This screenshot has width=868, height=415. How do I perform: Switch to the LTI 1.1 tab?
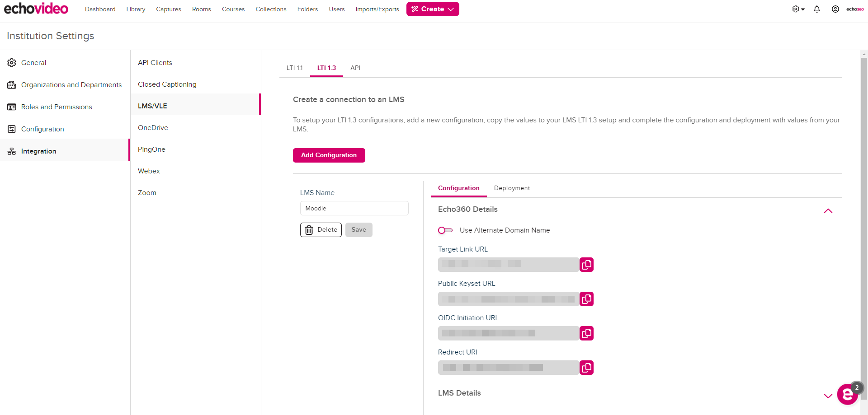[x=295, y=68]
